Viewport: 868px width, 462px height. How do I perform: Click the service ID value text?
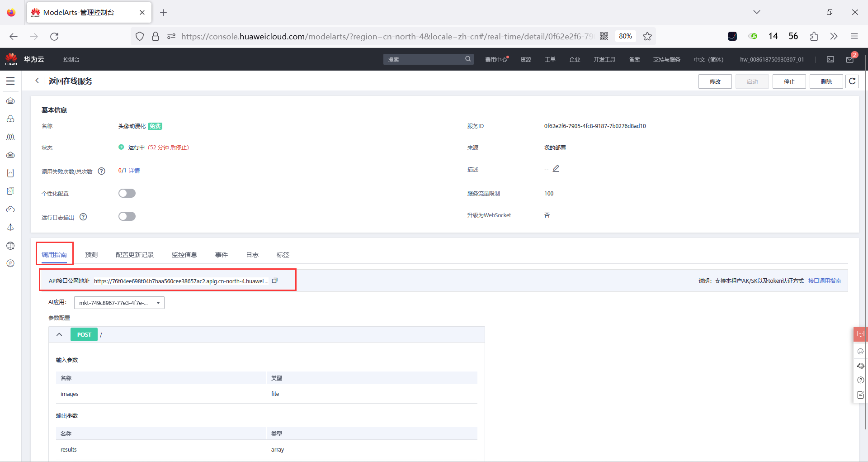tap(595, 126)
